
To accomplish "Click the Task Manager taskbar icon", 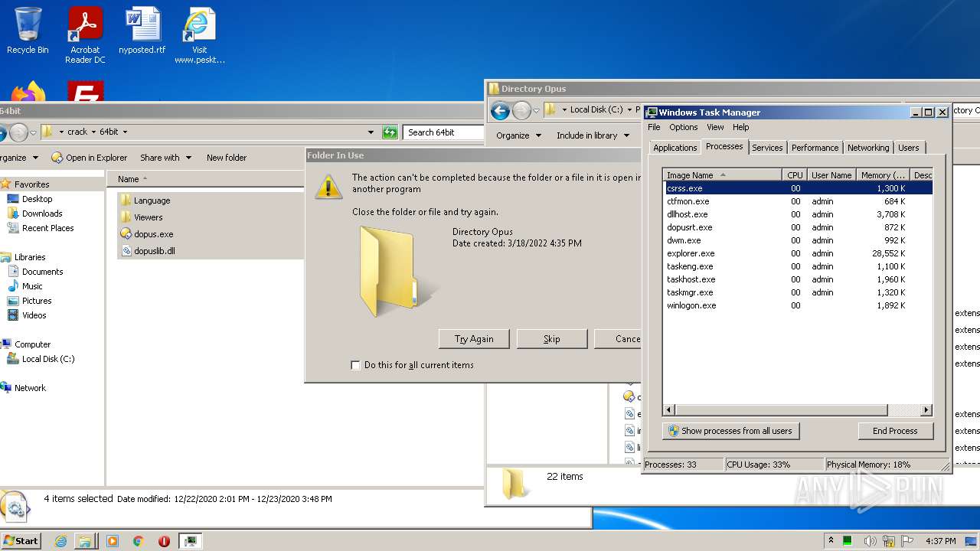I will tap(190, 541).
